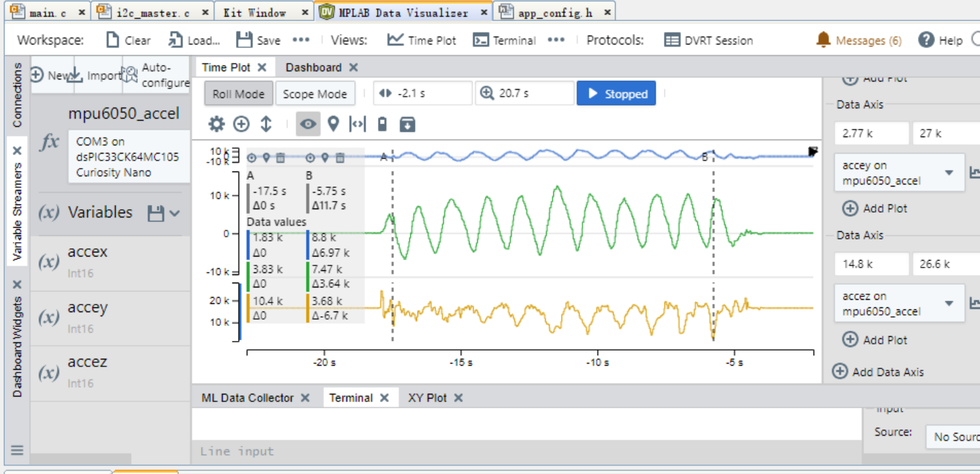Click the Variables save disk icon
Screen dimensions: 980x474
tap(156, 213)
